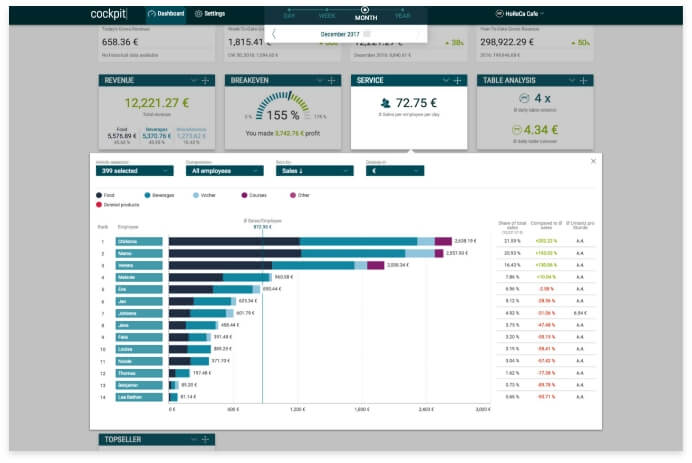Viewport: 692px width, 463px height.
Task: Open the calendar icon next to December 2017
Action: [367, 34]
